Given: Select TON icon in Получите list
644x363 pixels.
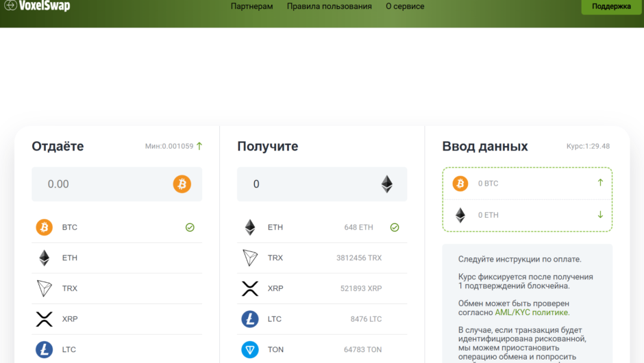Looking at the screenshot, I should [250, 349].
